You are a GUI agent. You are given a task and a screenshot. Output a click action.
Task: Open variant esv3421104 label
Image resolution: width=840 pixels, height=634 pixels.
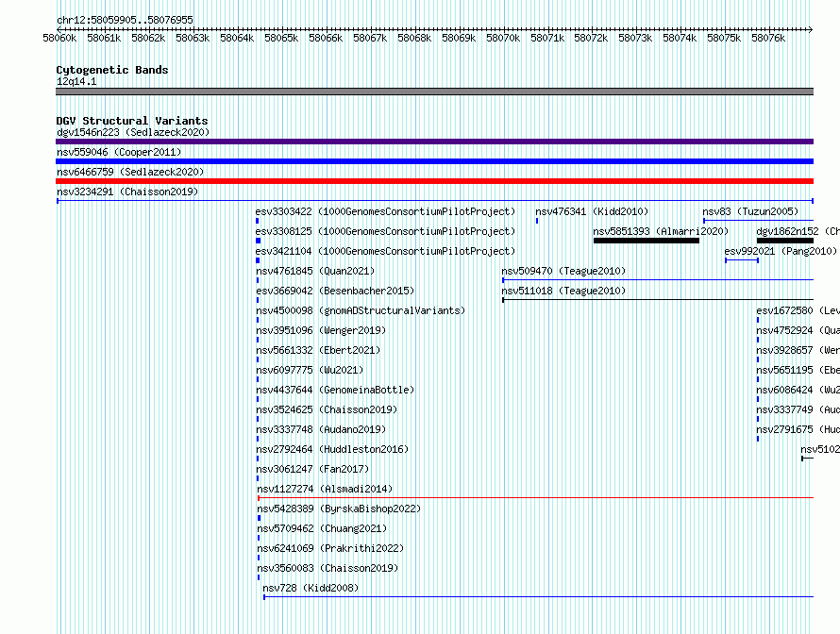[385, 251]
